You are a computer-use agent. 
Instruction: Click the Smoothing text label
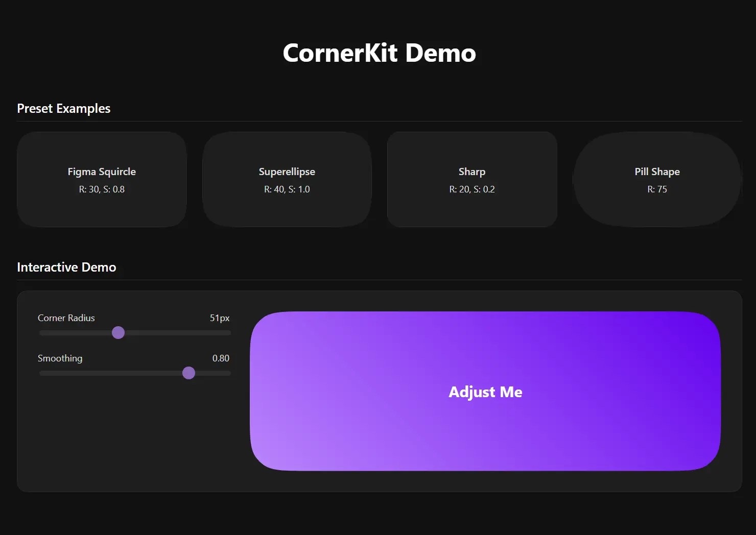coord(60,358)
